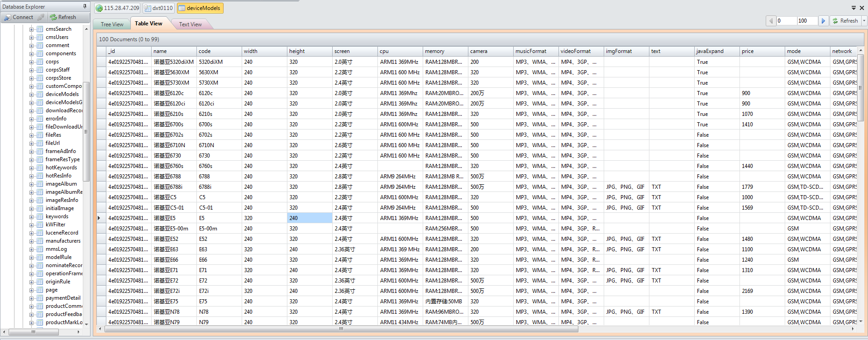Click the kWFilter collection table icon
The width and height of the screenshot is (868, 340).
(40, 225)
